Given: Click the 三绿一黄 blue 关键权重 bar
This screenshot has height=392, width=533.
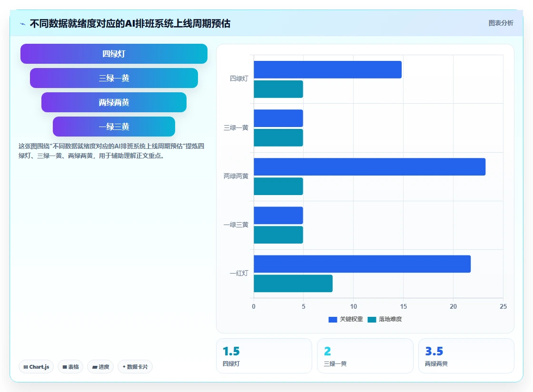Looking at the screenshot, I should tap(278, 118).
